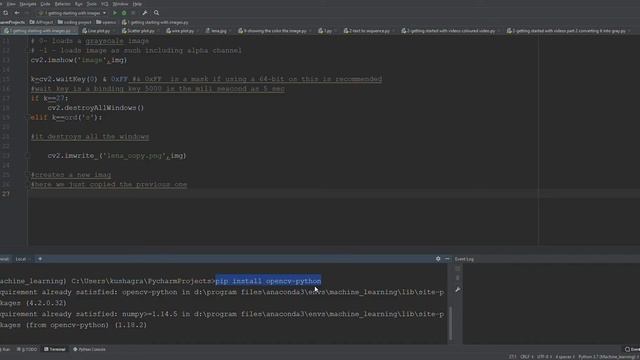Open the Refactor menu
The image size is (640, 360).
[x=62, y=4]
